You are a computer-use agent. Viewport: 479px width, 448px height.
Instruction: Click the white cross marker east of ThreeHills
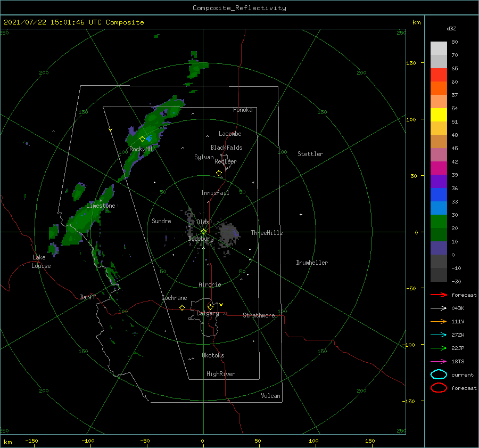click(301, 214)
